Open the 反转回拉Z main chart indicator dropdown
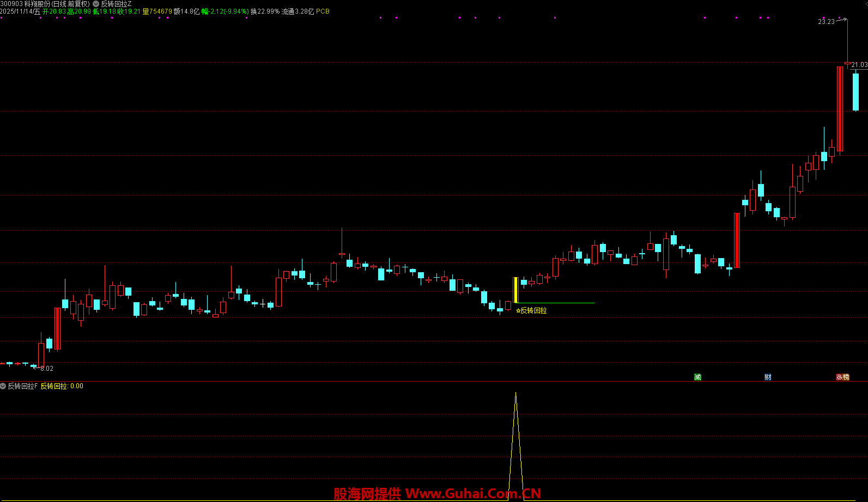Screen dimensions: 868x502 (x=96, y=4)
